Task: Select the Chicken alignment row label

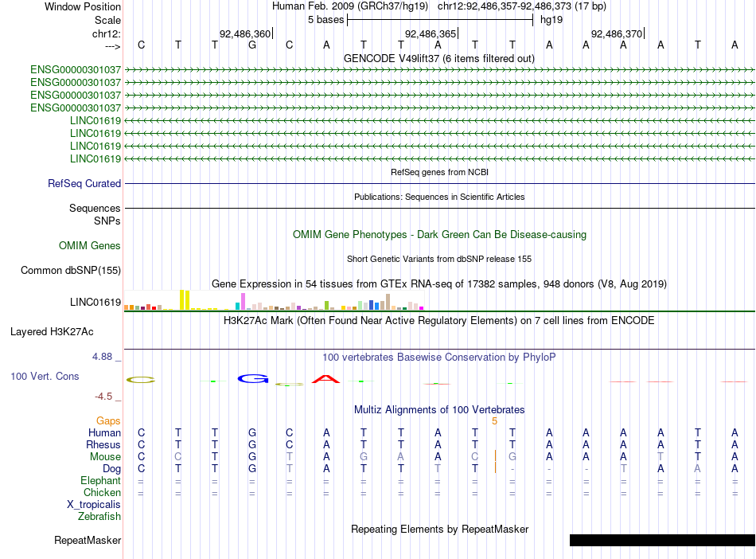Action: (x=102, y=492)
